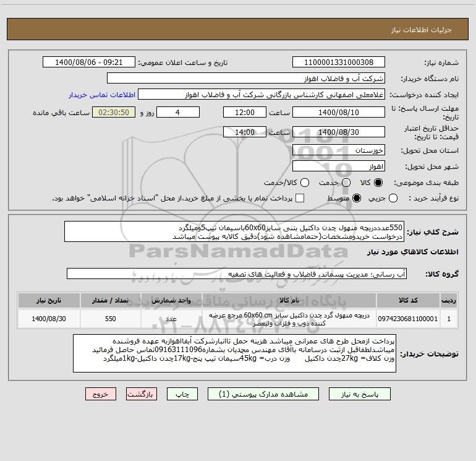Click the days remaining field showing 4
This screenshot has width=476, height=461.
178,112
